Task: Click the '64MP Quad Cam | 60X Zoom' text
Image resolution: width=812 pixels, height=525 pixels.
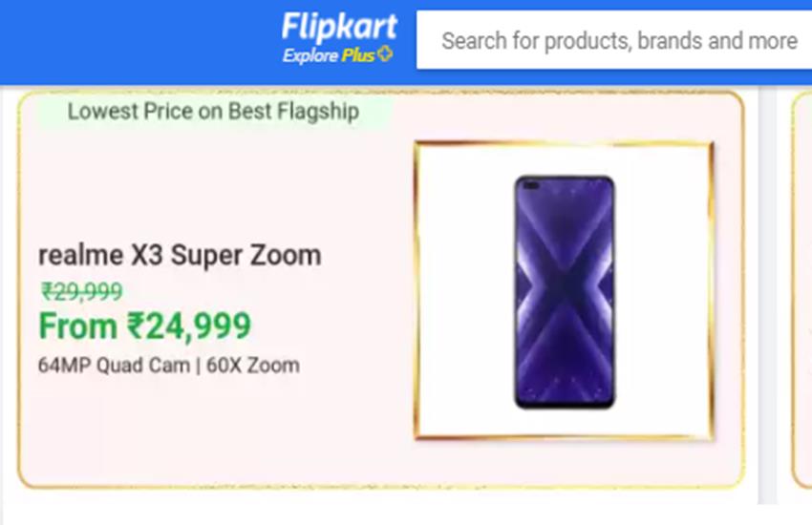Action: 168,365
